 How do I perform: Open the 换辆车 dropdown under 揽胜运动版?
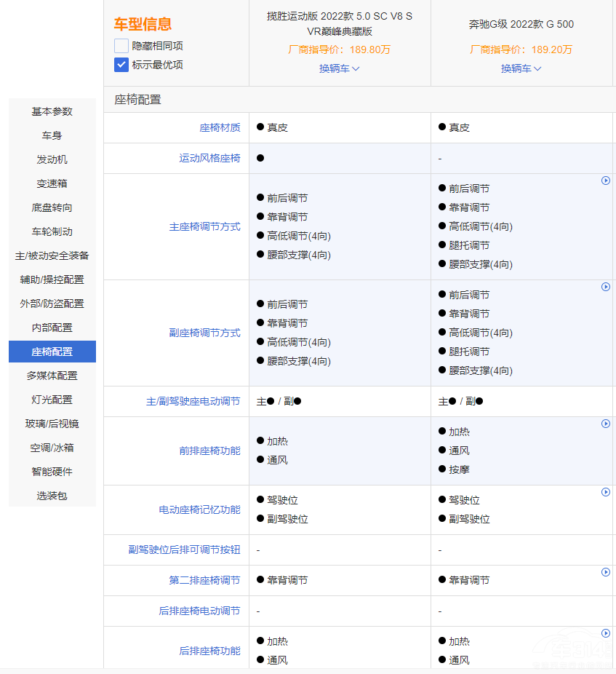(339, 68)
